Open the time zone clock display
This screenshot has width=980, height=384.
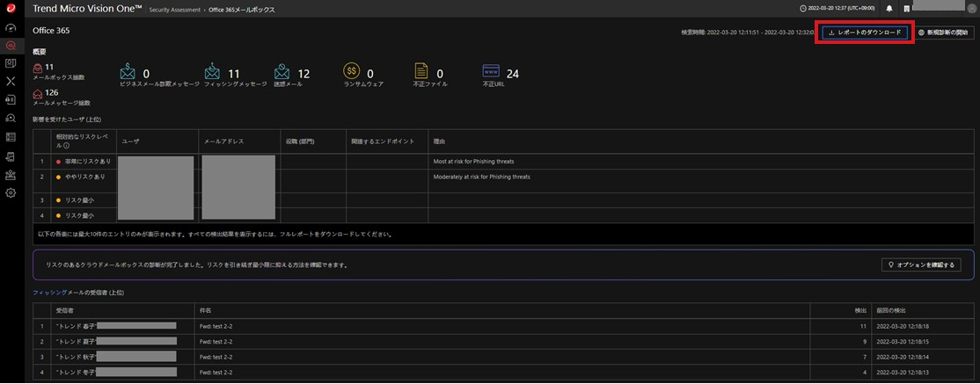(x=839, y=9)
